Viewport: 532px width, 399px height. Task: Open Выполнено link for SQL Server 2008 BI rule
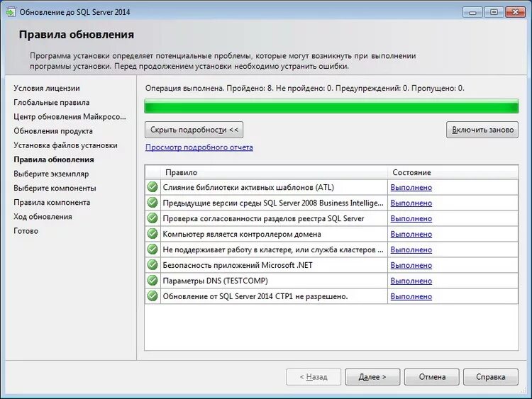(x=411, y=203)
